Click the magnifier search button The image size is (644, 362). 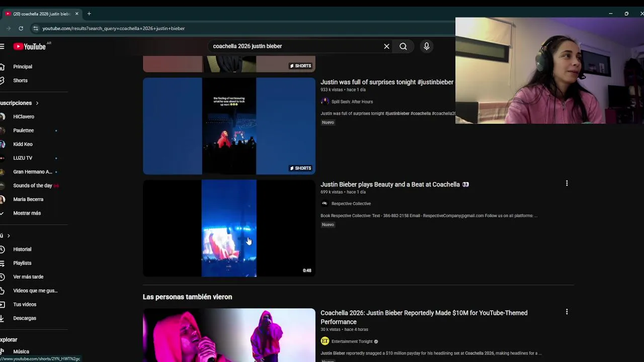[x=403, y=46]
